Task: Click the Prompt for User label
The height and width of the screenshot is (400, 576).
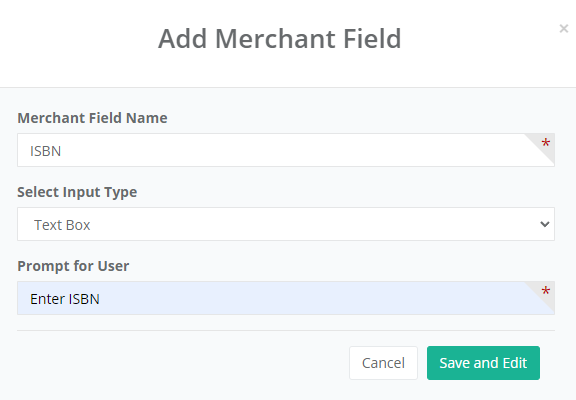Action: 73,266
